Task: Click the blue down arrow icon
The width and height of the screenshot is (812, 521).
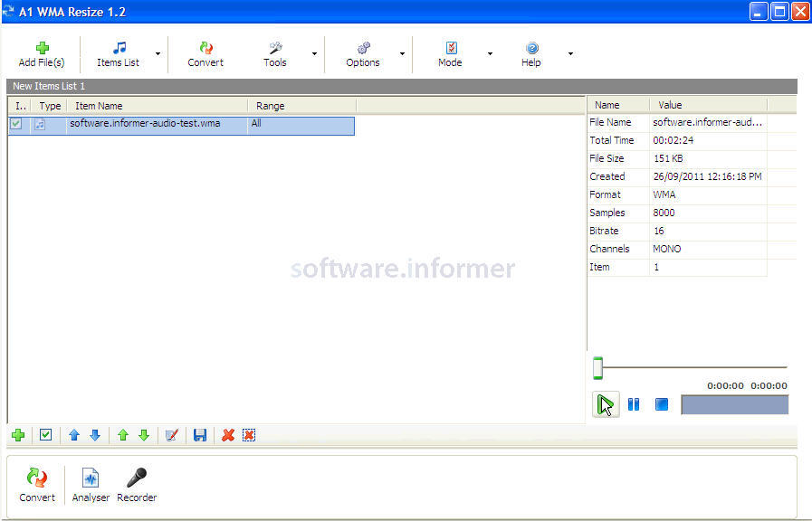Action: click(x=95, y=435)
